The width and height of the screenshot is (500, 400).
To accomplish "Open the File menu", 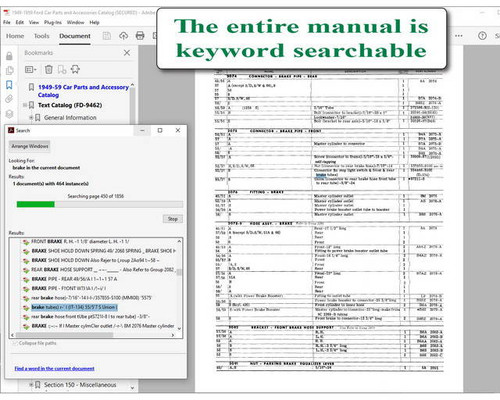I will [x=7, y=22].
